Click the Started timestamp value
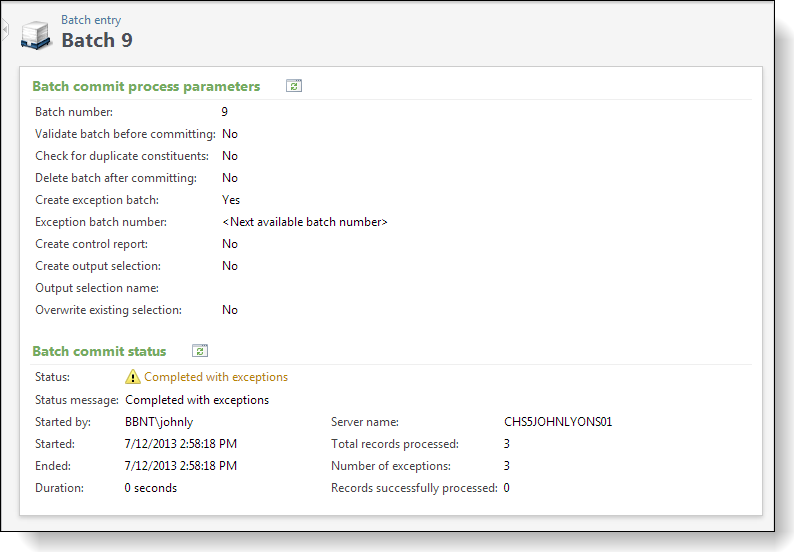794x552 pixels. pyautogui.click(x=181, y=444)
